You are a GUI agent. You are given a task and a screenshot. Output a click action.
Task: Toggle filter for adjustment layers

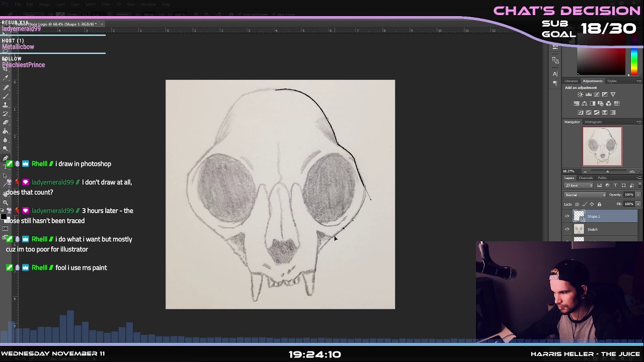pyautogui.click(x=607, y=186)
